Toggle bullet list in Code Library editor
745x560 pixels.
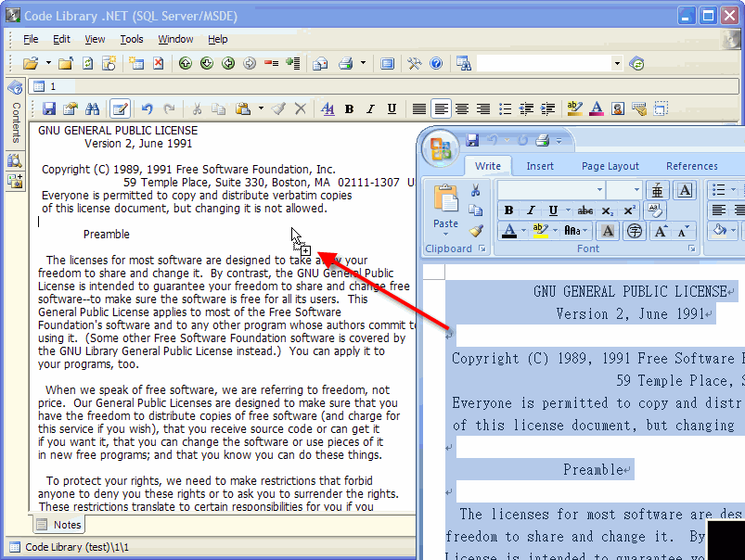click(505, 109)
